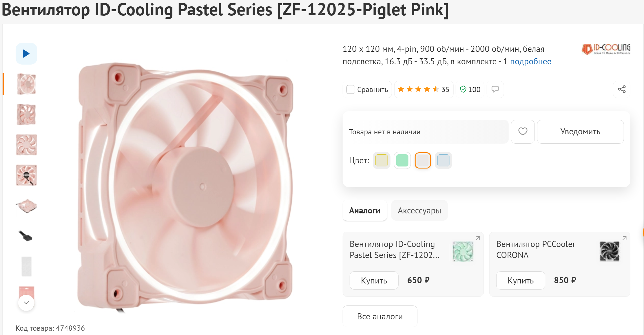
Task: Open ID-Cooling analog in new tab arrow
Action: click(478, 238)
